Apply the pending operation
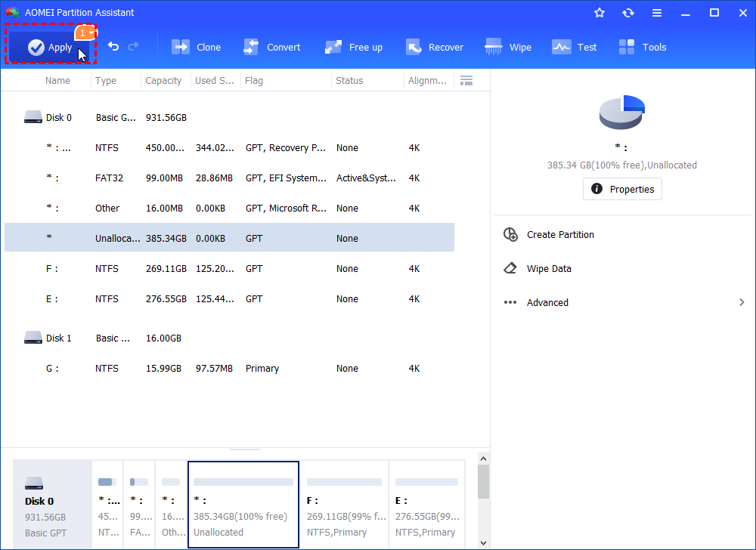This screenshot has width=756, height=550. [50, 47]
